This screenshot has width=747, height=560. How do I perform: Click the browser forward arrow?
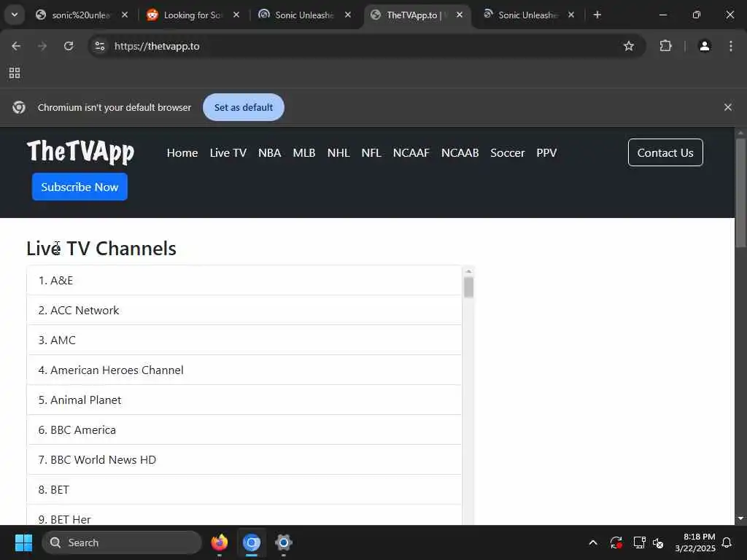(x=42, y=46)
